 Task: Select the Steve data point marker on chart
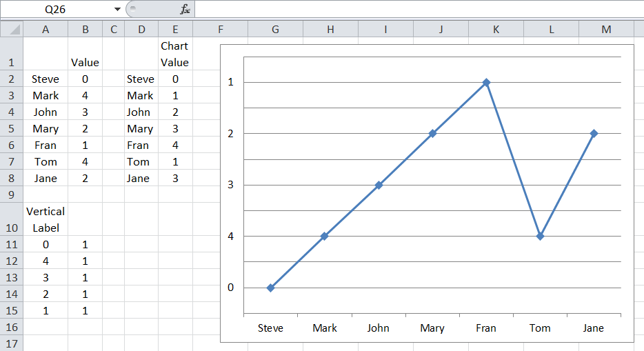[x=270, y=288]
